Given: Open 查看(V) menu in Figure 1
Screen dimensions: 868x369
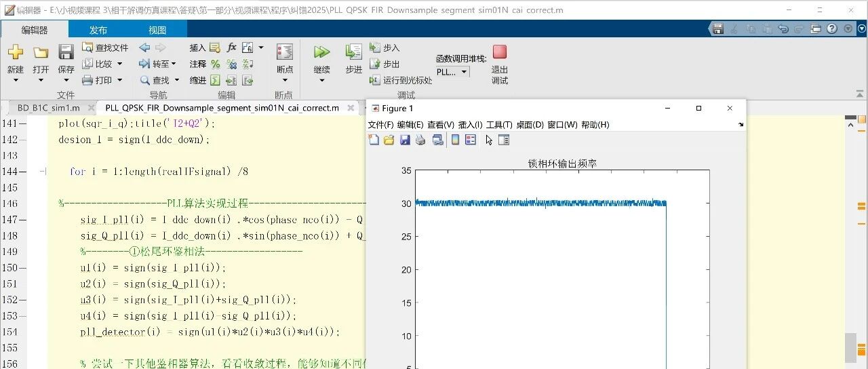Looking at the screenshot, I should click(x=441, y=125).
